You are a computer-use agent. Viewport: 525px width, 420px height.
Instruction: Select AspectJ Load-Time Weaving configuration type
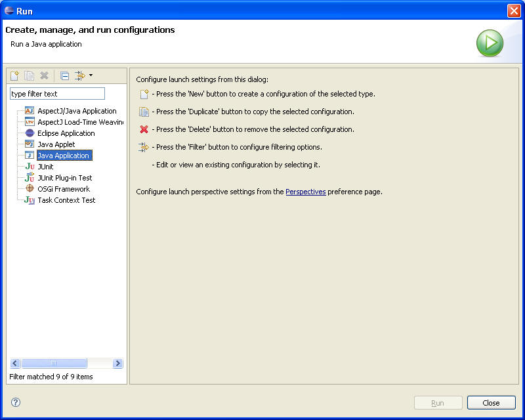79,122
